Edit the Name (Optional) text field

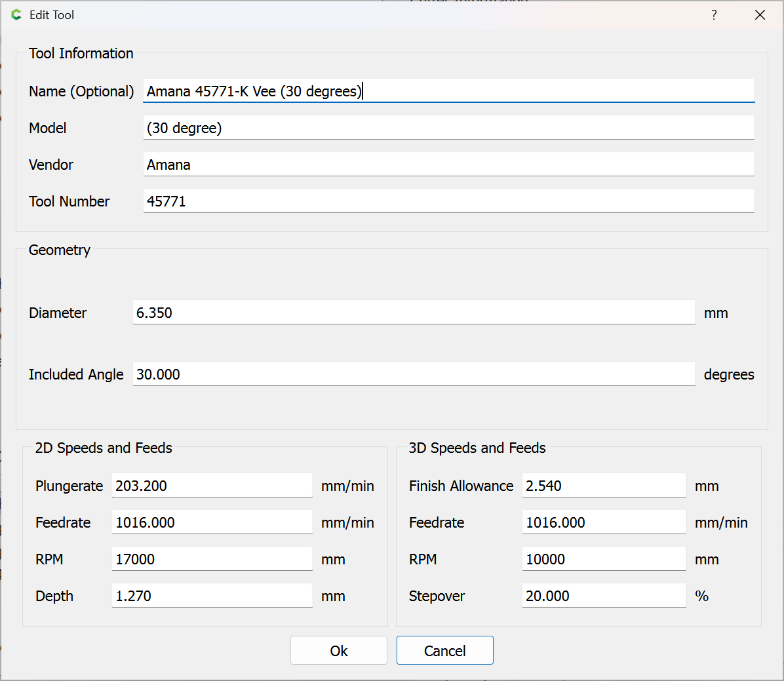click(x=448, y=91)
